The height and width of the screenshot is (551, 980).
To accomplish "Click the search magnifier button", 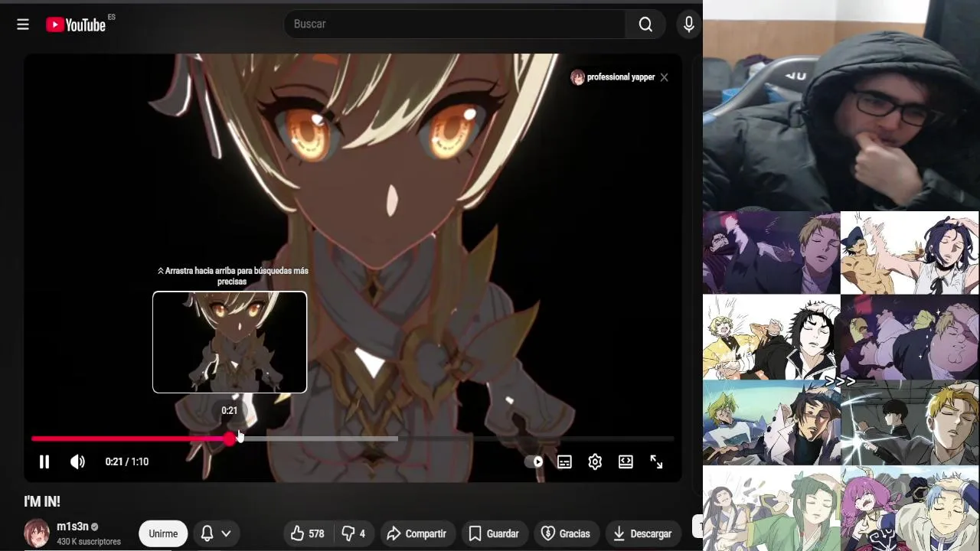I will point(645,24).
